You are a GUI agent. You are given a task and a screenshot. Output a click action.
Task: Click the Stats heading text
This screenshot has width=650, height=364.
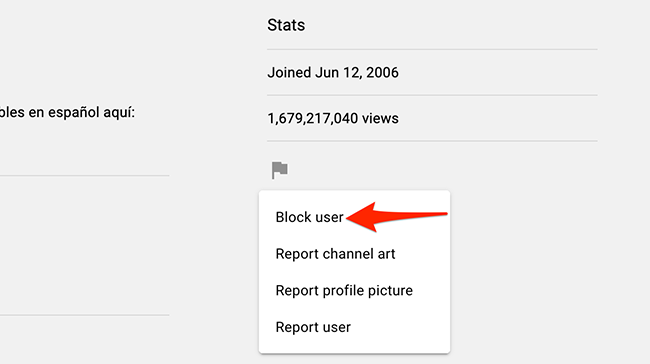click(x=286, y=25)
